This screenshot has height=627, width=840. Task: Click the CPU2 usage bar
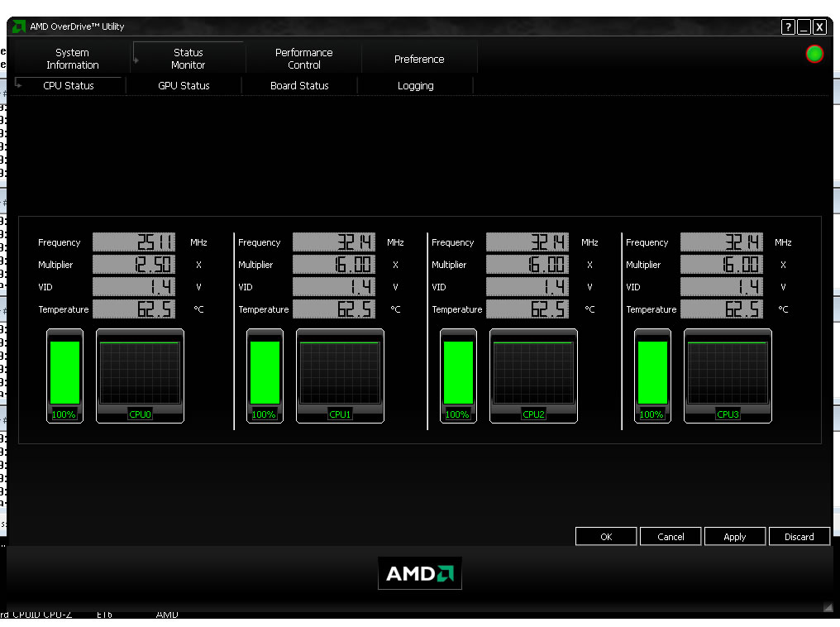(x=458, y=372)
